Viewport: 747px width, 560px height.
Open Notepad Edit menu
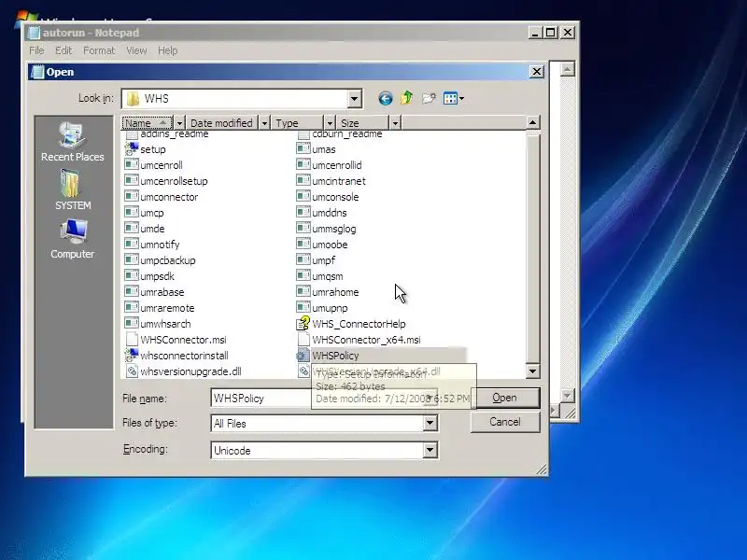[x=63, y=50]
